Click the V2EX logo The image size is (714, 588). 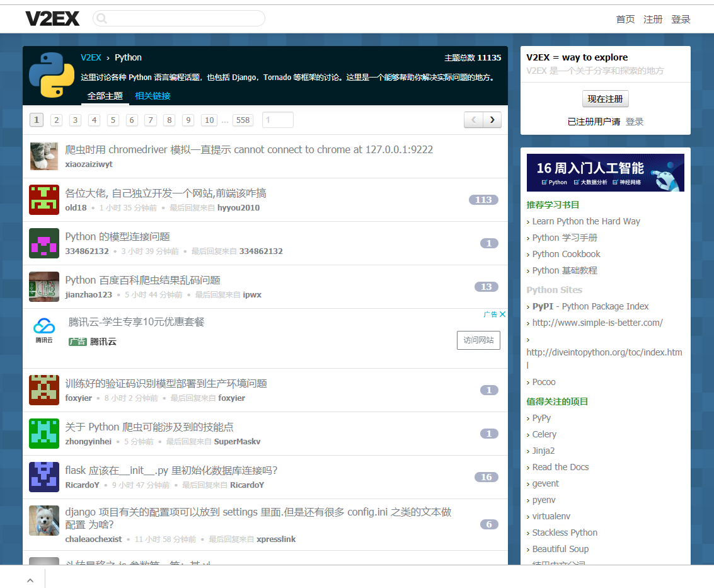(52, 19)
